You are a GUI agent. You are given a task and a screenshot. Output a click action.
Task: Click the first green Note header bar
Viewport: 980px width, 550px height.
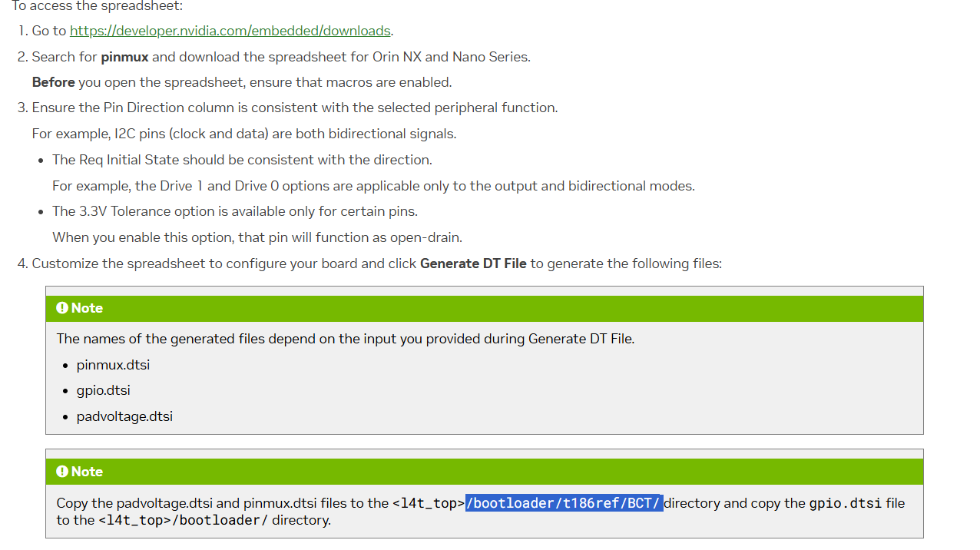click(484, 308)
